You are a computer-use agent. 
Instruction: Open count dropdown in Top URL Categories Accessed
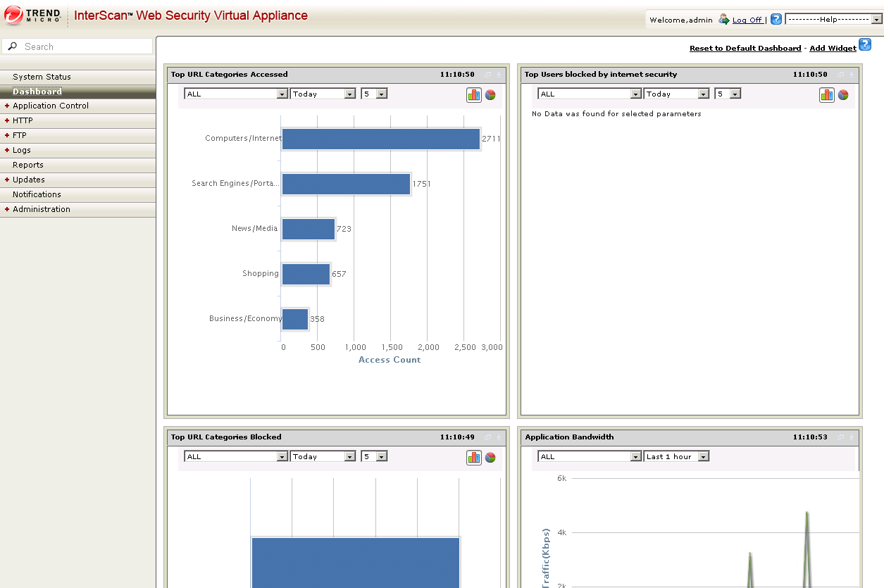(x=374, y=94)
